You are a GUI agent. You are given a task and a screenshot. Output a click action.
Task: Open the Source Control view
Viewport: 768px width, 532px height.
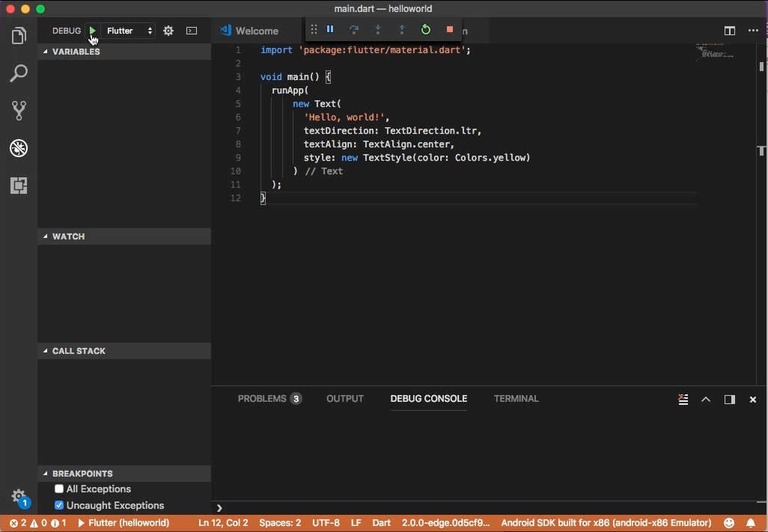coord(19,111)
